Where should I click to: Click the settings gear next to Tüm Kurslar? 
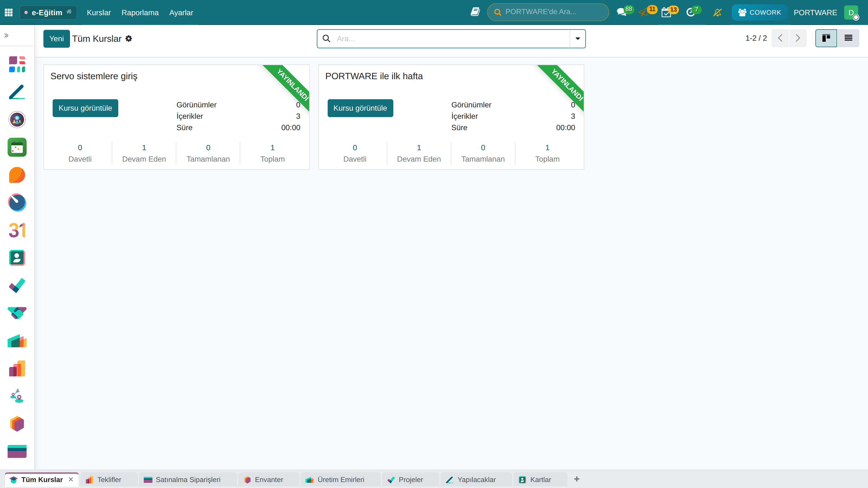pyautogui.click(x=129, y=39)
